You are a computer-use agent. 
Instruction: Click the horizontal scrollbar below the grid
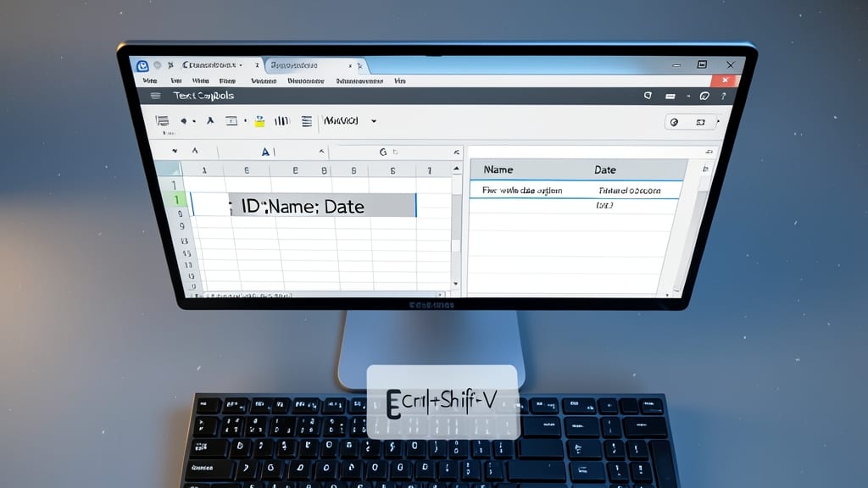(324, 295)
